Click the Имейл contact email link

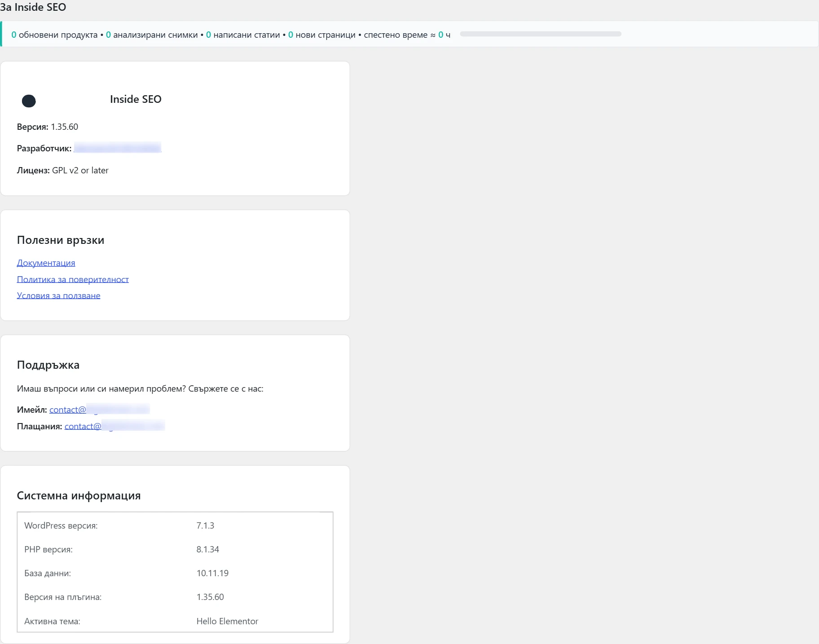[99, 410]
